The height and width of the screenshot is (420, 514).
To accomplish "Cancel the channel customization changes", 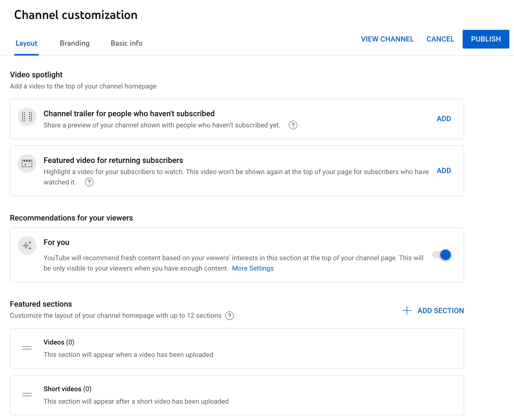I will (440, 39).
